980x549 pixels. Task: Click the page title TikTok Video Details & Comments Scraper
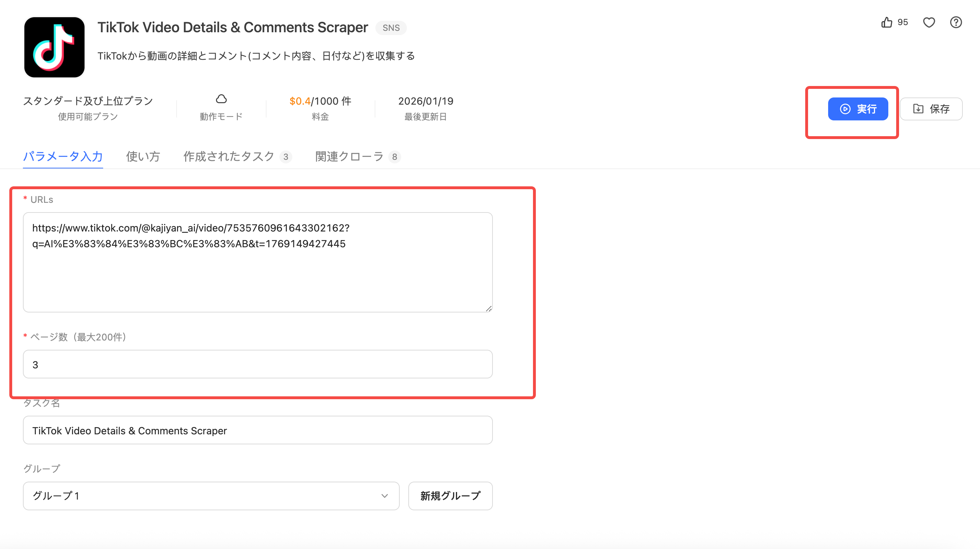coord(232,27)
